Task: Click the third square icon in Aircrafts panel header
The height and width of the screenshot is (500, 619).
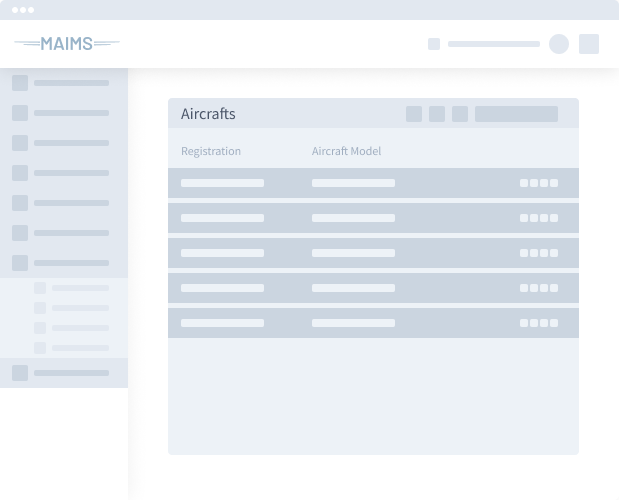Action: [460, 114]
